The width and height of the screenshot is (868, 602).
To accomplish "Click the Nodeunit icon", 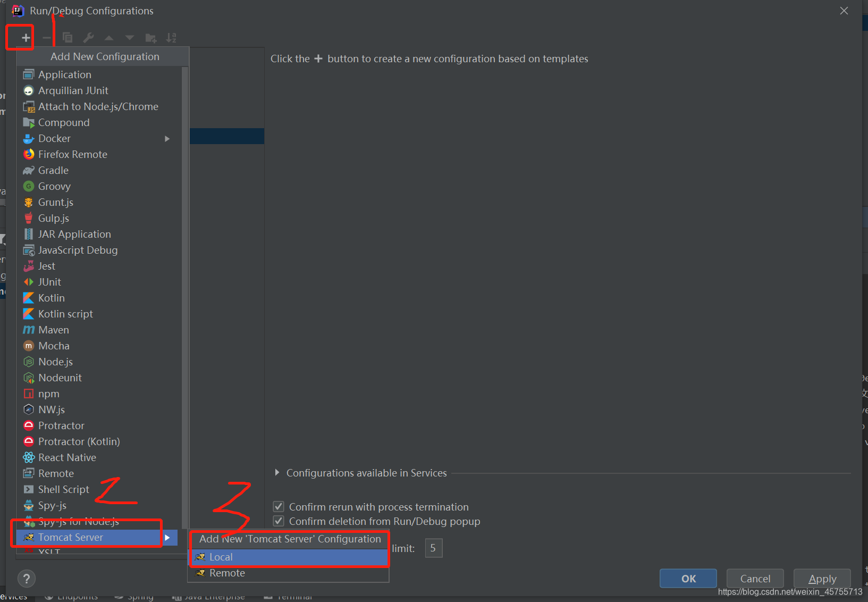I will 29,378.
